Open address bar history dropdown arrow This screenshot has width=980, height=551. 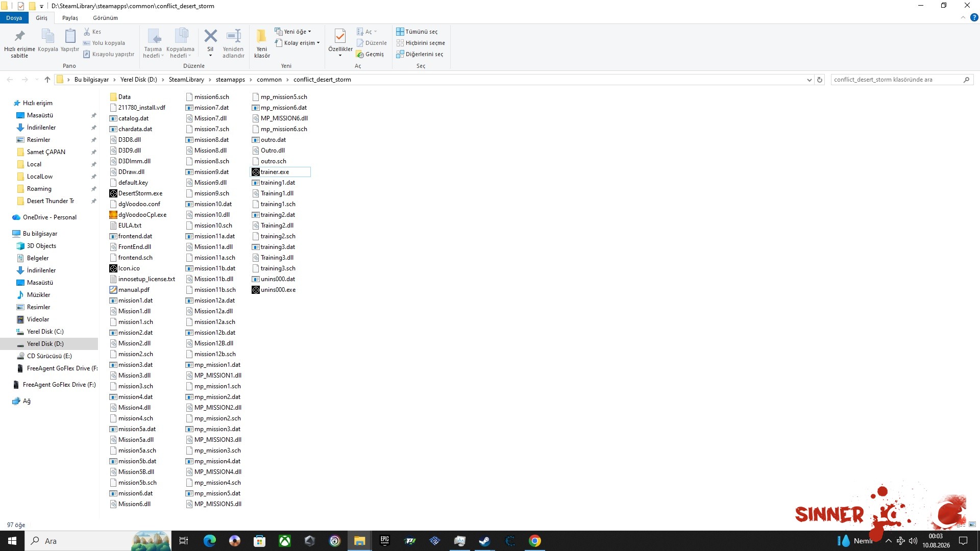[809, 80]
